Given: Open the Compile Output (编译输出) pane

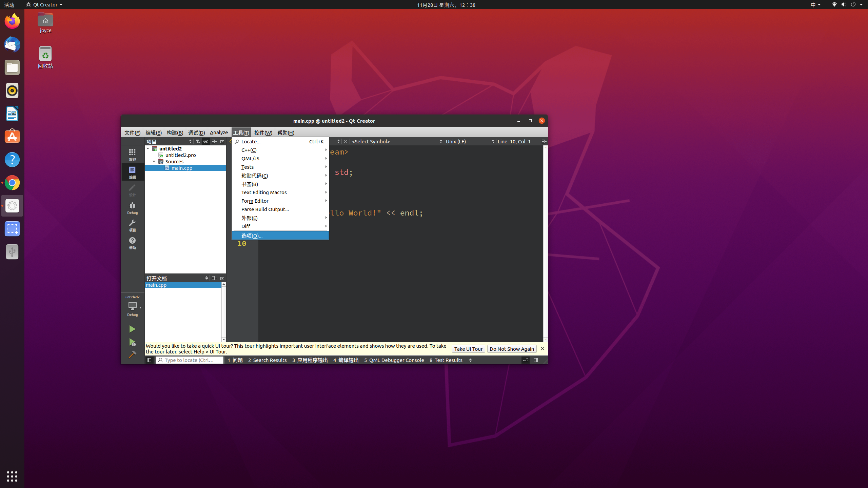Looking at the screenshot, I should coord(346,360).
